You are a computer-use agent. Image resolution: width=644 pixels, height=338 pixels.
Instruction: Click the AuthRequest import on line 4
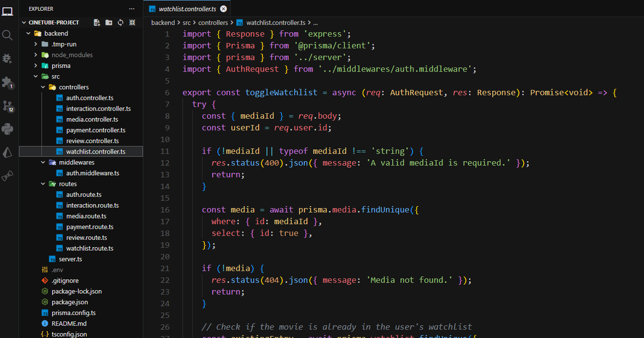(x=252, y=69)
